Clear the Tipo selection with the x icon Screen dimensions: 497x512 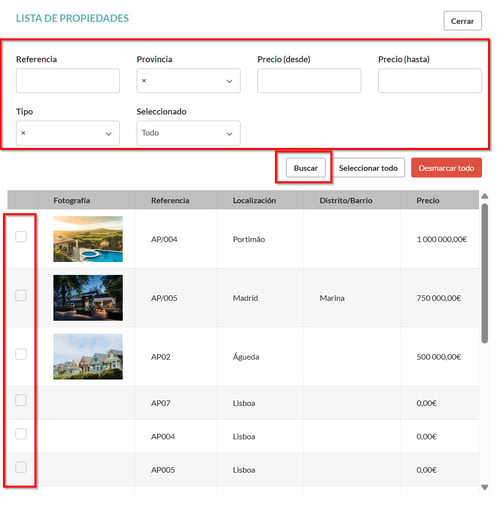tap(23, 133)
